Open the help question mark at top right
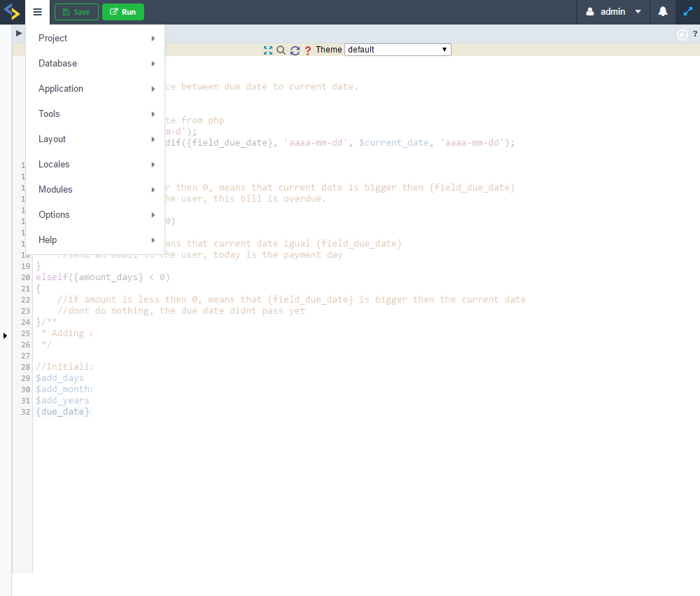 [x=694, y=34]
